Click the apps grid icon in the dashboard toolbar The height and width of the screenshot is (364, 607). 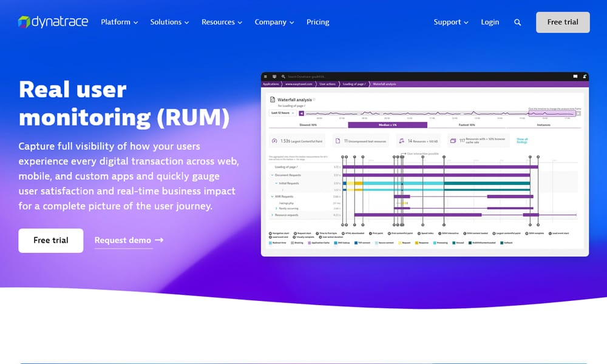point(274,76)
